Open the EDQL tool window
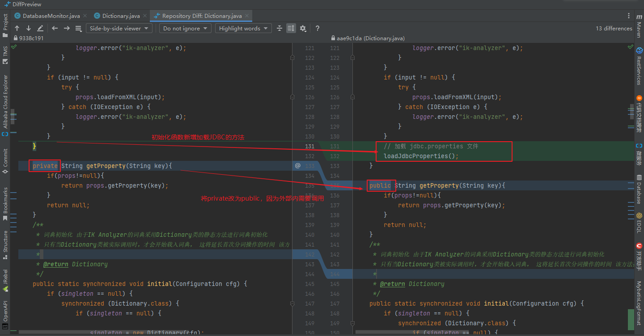The height and width of the screenshot is (336, 644). click(639, 223)
